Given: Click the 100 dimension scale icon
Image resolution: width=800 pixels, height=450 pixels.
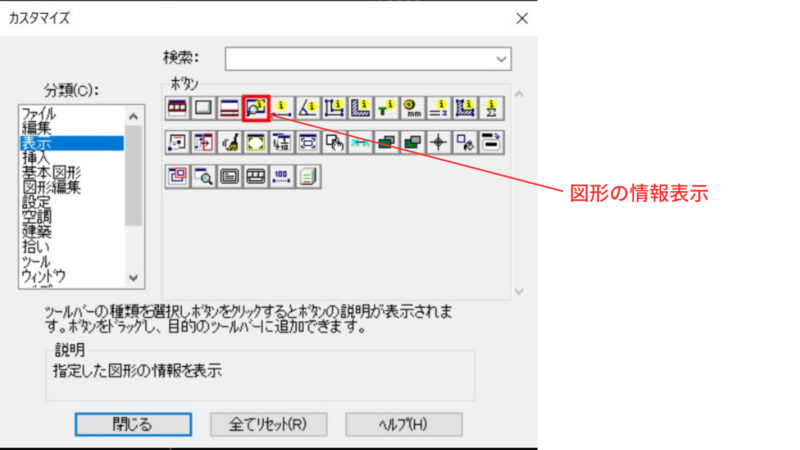Looking at the screenshot, I should pos(282,177).
